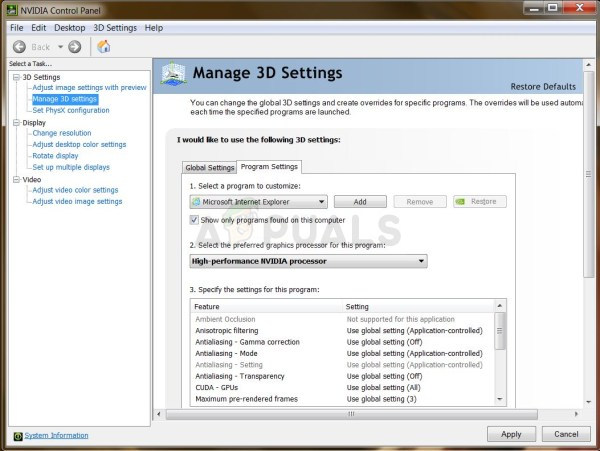Viewport: 600px width, 451px height.
Task: Select Antialiasing - Gamma correction row
Action: [342, 342]
